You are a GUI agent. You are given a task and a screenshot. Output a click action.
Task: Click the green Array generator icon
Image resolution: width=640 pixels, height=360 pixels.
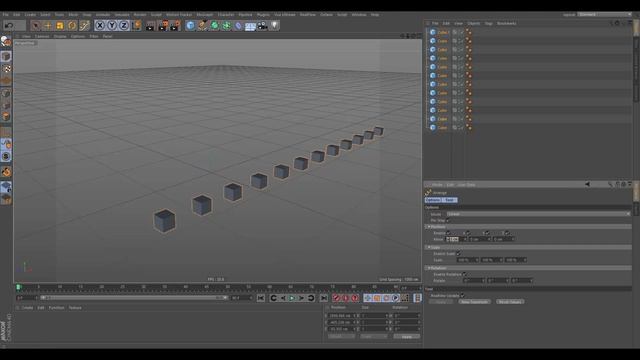coord(226,26)
